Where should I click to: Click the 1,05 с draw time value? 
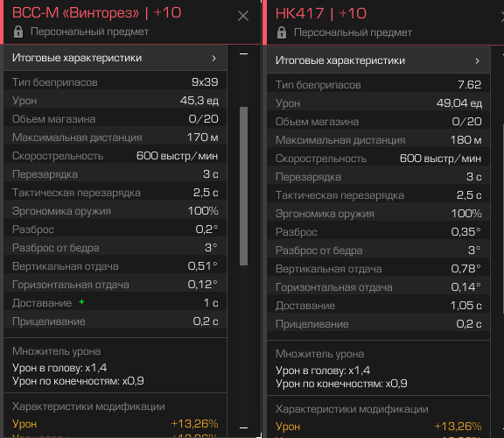coord(465,306)
